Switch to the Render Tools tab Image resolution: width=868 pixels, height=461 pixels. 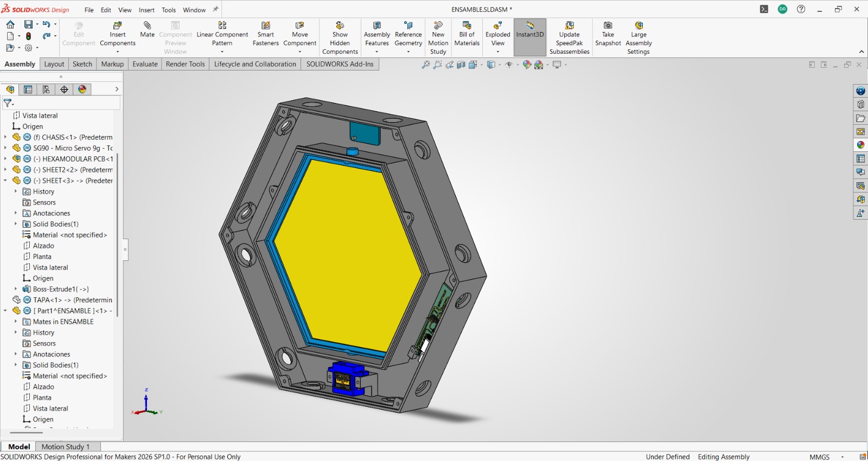(x=186, y=64)
